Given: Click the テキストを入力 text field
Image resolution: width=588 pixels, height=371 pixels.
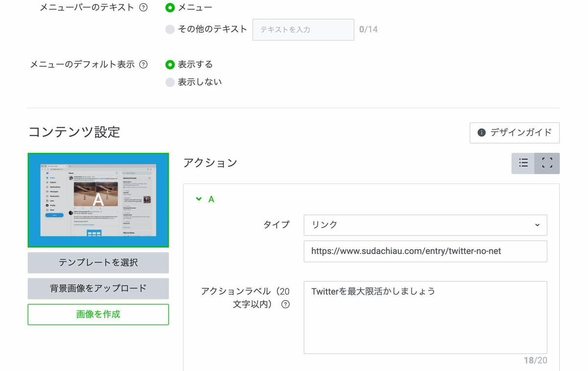Looking at the screenshot, I should point(303,29).
